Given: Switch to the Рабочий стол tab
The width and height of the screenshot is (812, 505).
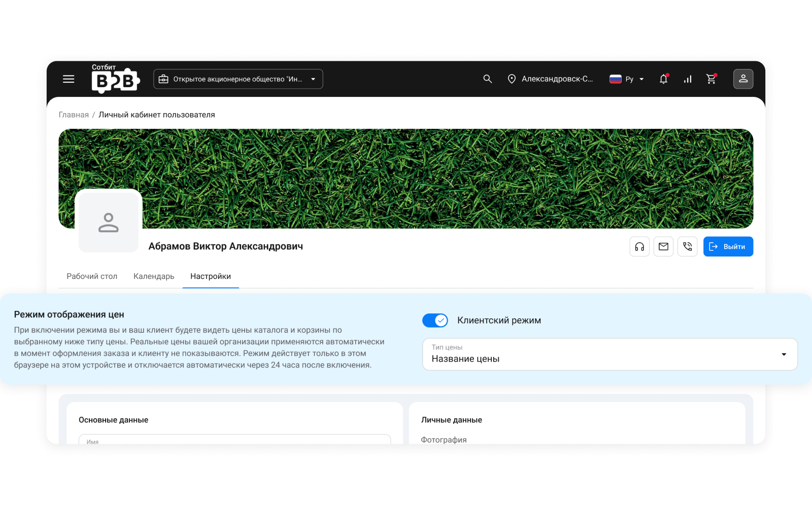Looking at the screenshot, I should pyautogui.click(x=92, y=276).
